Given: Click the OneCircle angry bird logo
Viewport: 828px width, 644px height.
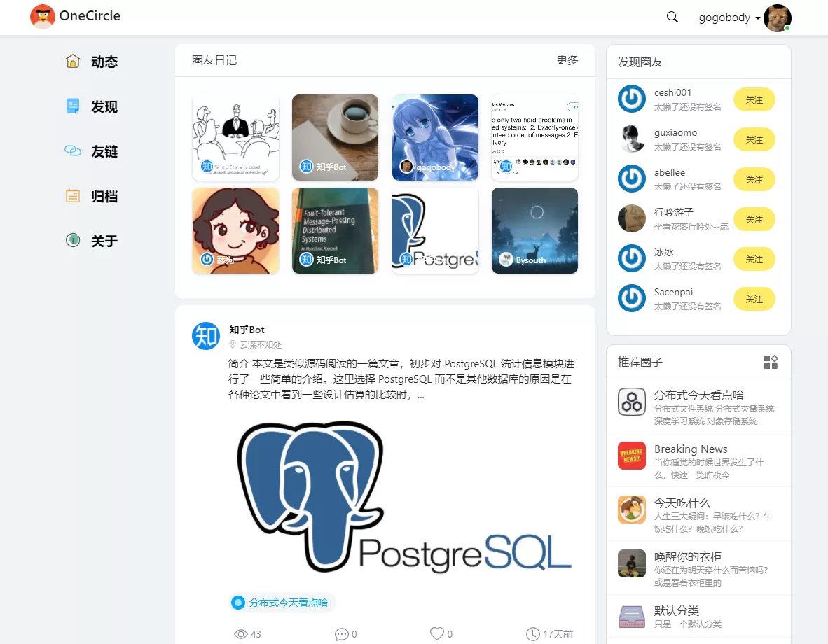Looking at the screenshot, I should (43, 16).
